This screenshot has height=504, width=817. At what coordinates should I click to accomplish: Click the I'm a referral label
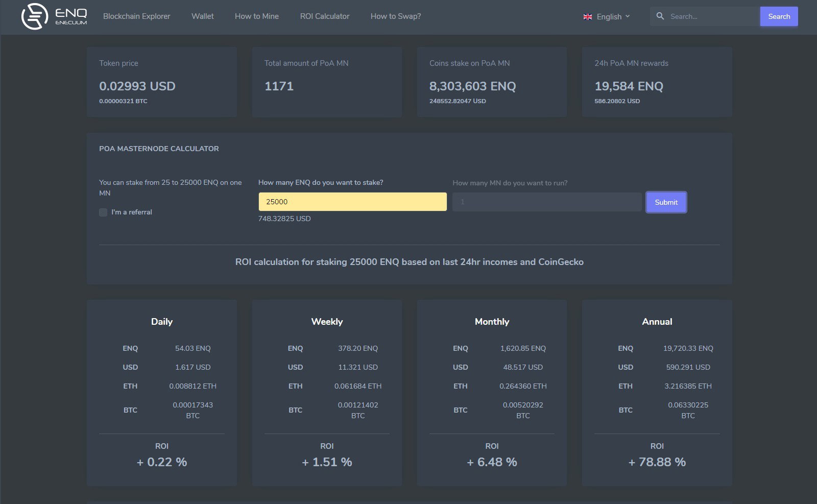point(132,212)
